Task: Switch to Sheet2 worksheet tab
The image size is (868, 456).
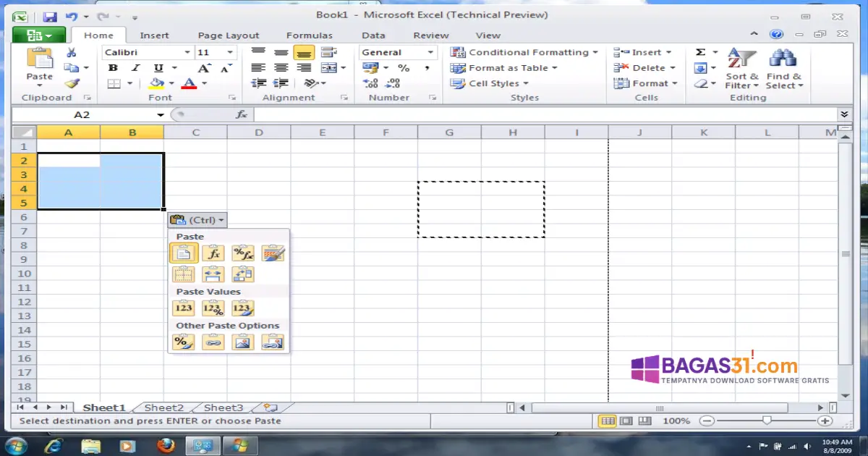Action: [x=164, y=408]
